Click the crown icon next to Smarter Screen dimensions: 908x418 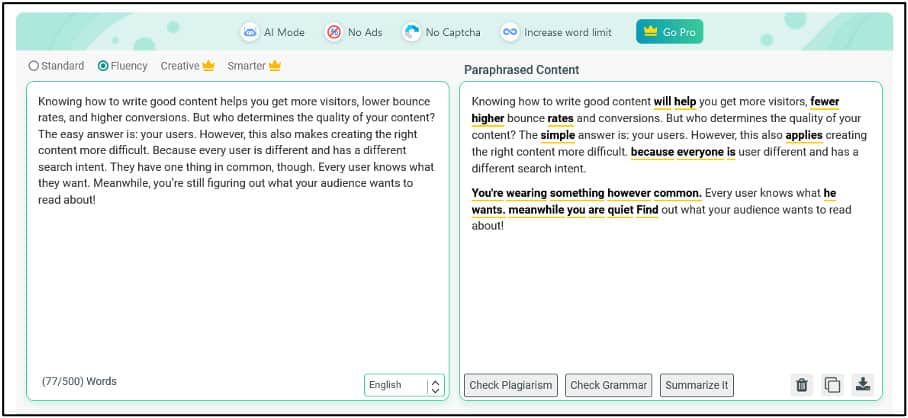click(274, 66)
